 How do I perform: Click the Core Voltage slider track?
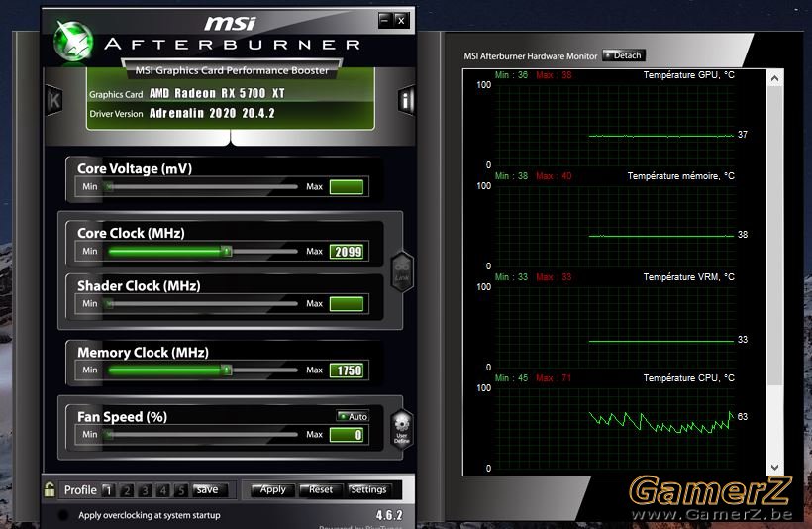point(202,186)
